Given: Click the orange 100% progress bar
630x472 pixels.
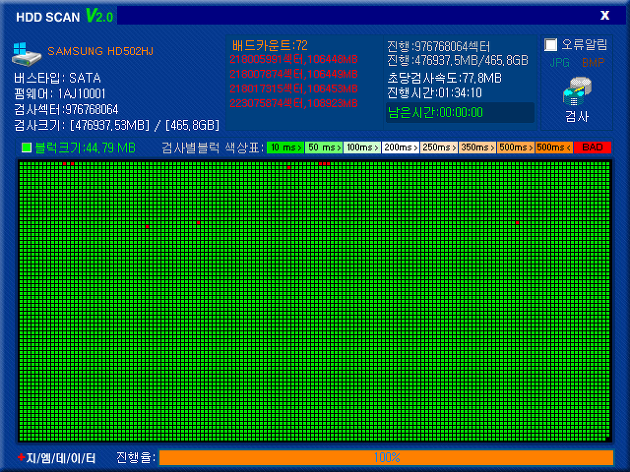Looking at the screenshot, I should click(x=386, y=458).
